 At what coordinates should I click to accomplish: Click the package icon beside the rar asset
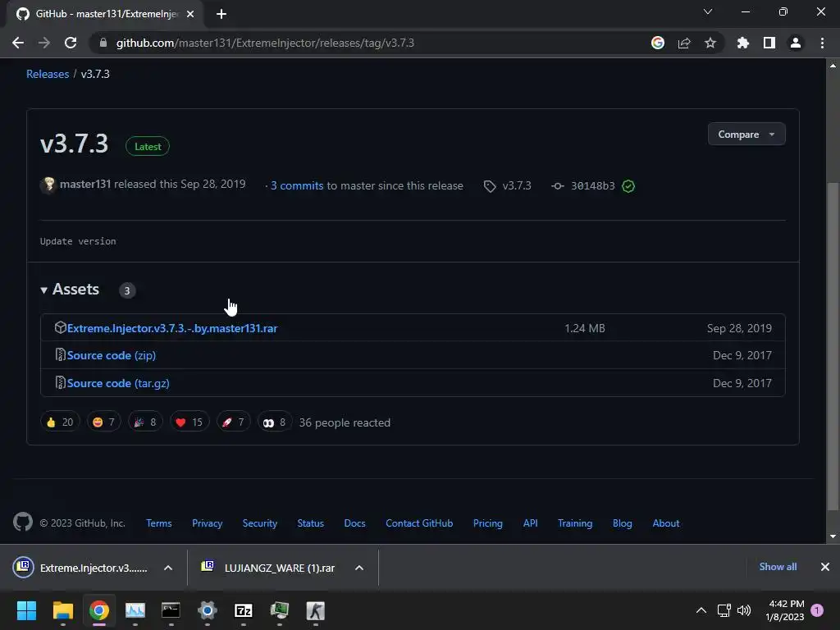[x=61, y=327]
